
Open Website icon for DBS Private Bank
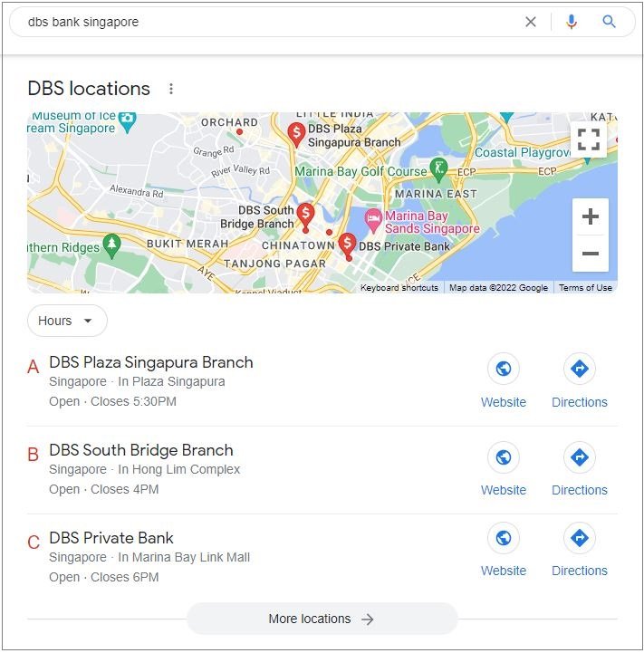point(504,538)
